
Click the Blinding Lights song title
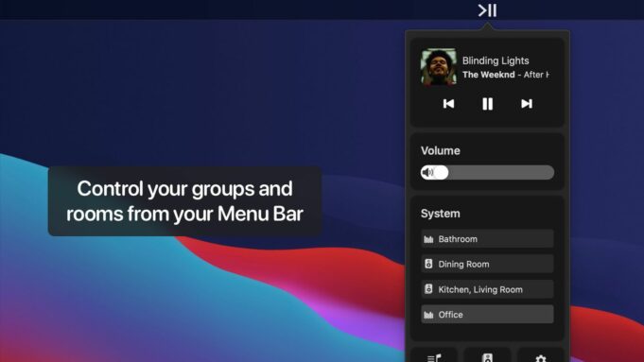point(496,60)
